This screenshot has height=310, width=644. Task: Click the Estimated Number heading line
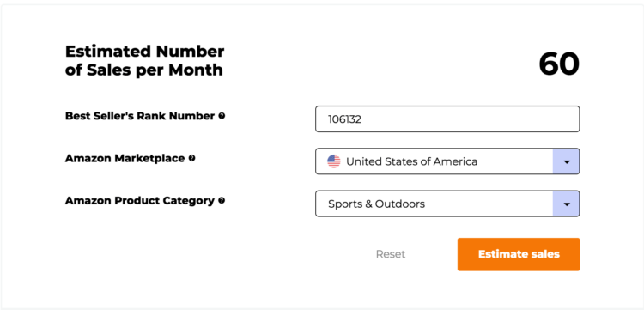point(144,52)
